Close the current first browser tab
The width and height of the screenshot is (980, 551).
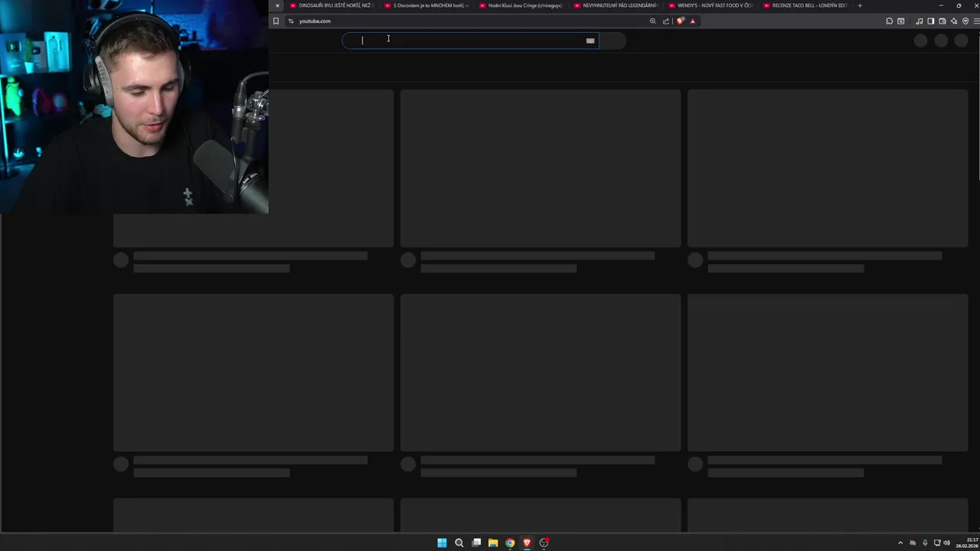tap(277, 5)
